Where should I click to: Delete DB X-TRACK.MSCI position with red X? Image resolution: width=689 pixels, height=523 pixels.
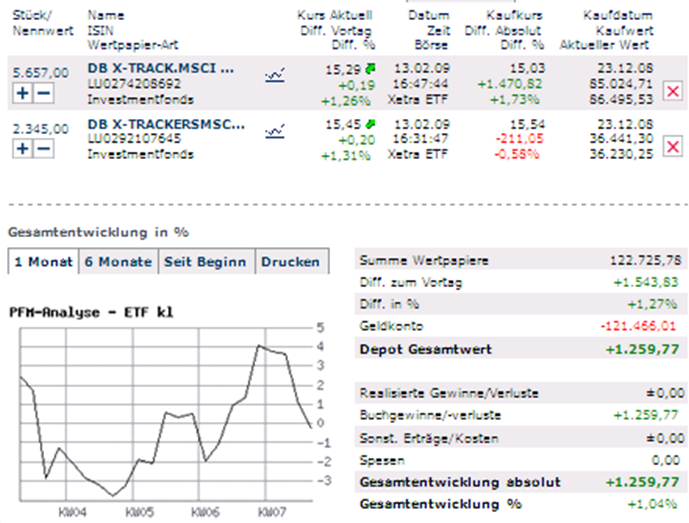click(x=672, y=93)
